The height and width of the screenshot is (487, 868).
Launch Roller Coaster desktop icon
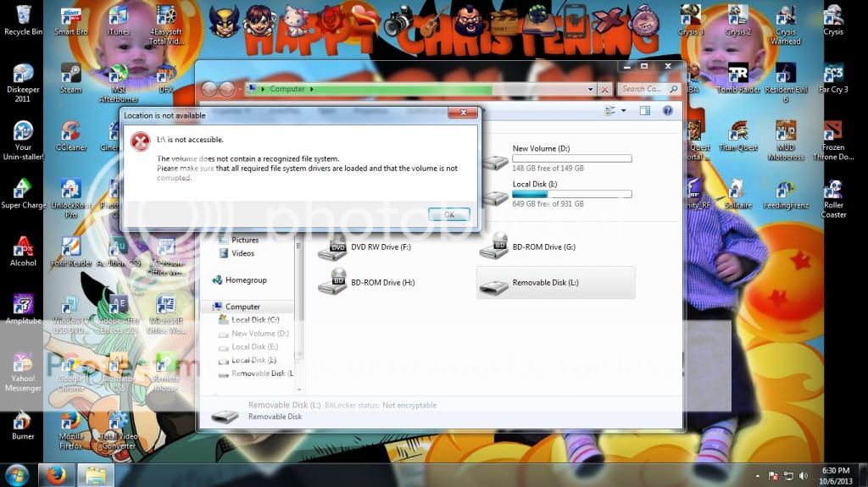click(833, 198)
